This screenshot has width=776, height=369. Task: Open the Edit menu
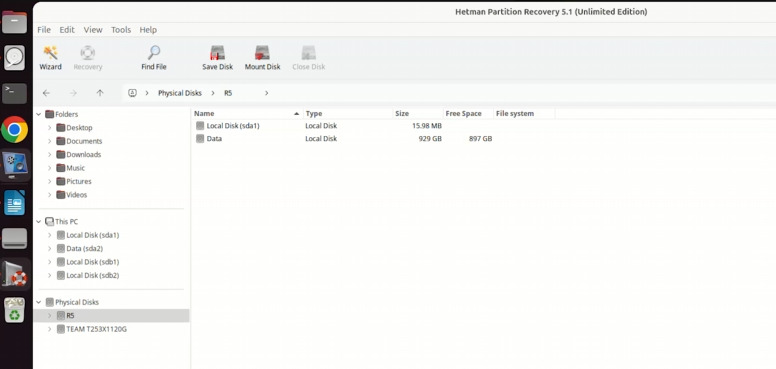tap(67, 30)
